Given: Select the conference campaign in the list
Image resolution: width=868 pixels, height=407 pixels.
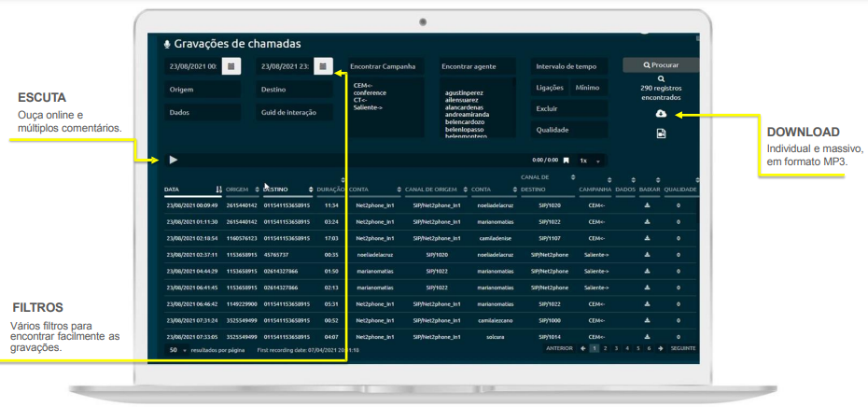Looking at the screenshot, I should pos(371,92).
